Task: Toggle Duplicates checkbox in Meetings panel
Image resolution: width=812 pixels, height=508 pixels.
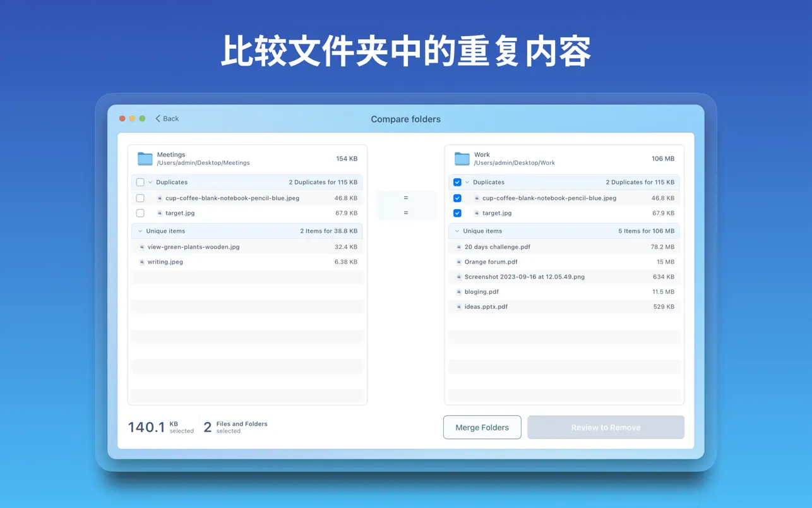Action: pos(140,182)
